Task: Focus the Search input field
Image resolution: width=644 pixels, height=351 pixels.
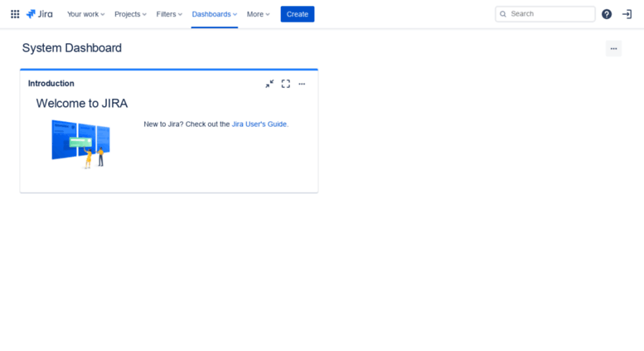Action: click(x=545, y=14)
